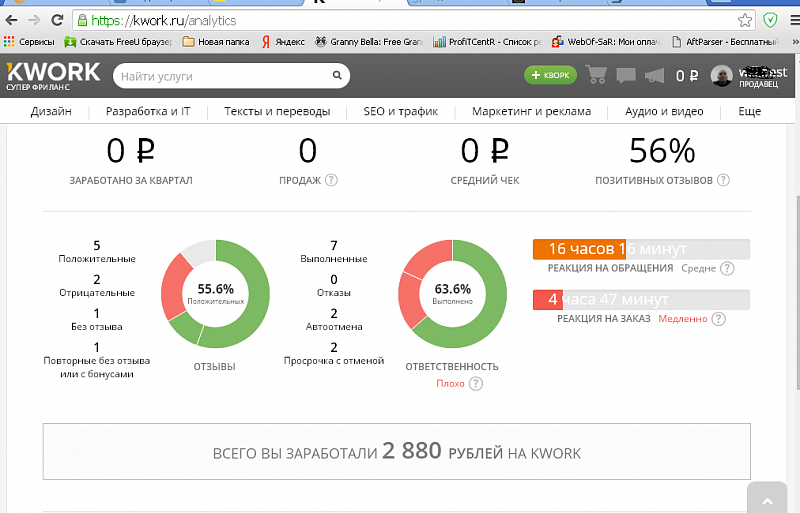
Task: Click the 63.6% responsibility donut chart
Action: click(453, 294)
